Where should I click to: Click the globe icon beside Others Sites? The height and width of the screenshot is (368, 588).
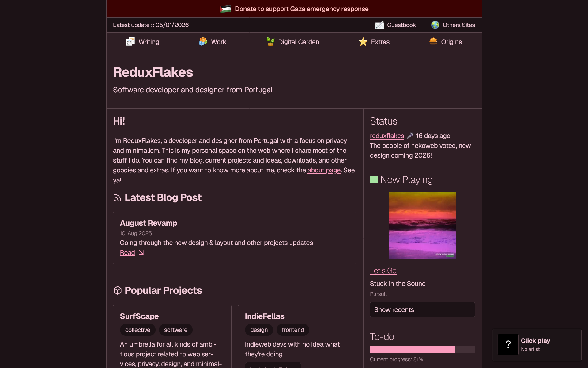(x=435, y=25)
